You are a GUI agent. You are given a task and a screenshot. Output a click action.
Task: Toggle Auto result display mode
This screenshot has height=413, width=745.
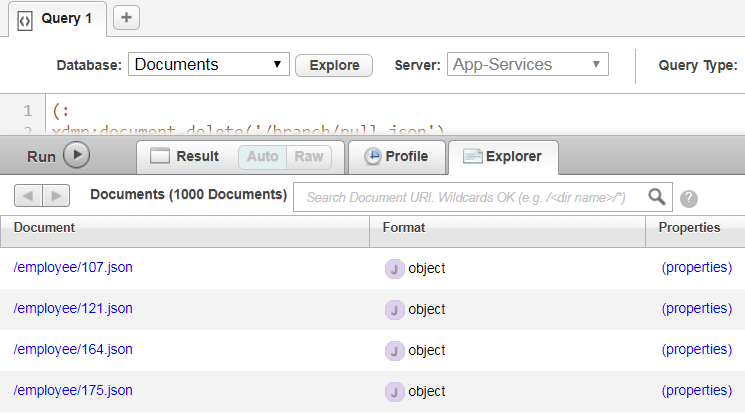coord(262,157)
